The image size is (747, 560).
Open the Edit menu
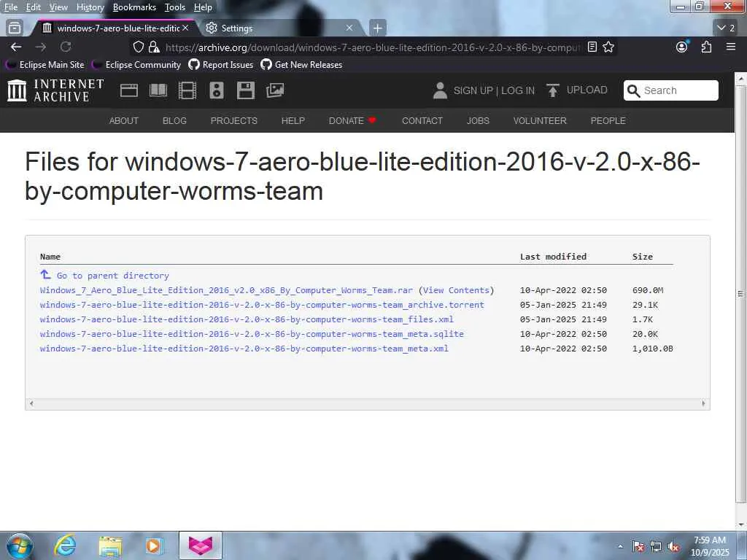pos(34,7)
